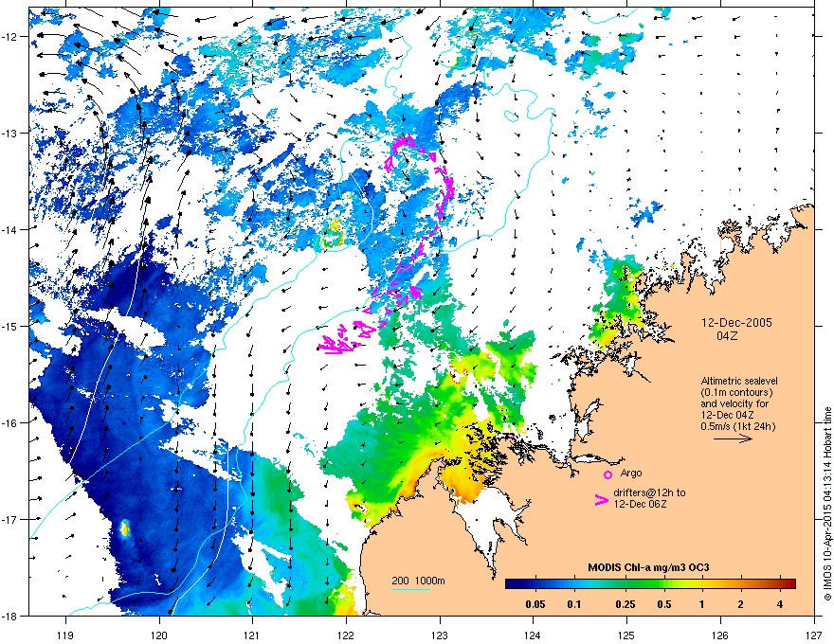Screen dimensions: 834x644
Task: Click latitude axis label -16
Action: coord(9,423)
